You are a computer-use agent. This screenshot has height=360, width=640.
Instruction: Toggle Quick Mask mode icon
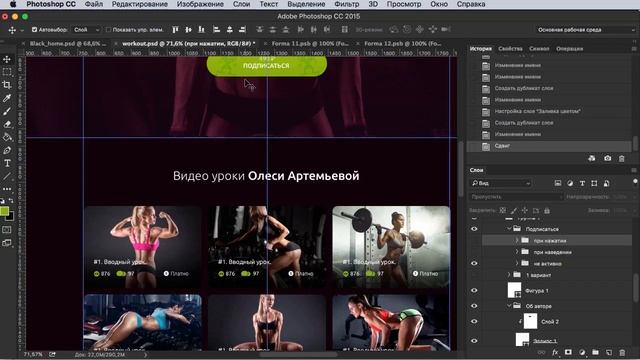tap(7, 230)
